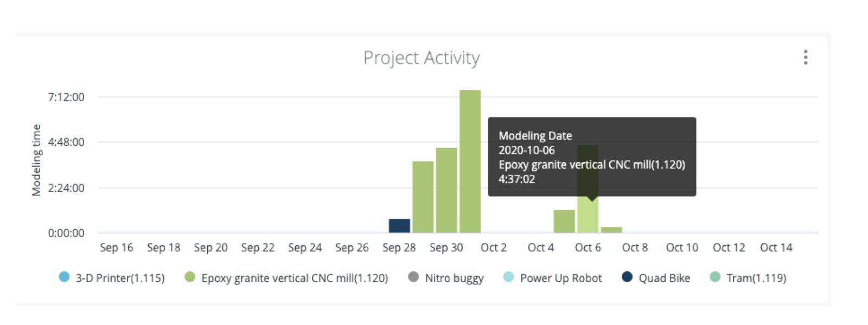The image size is (868, 325).
Task: Open the three-dot chart options menu
Action: (805, 58)
